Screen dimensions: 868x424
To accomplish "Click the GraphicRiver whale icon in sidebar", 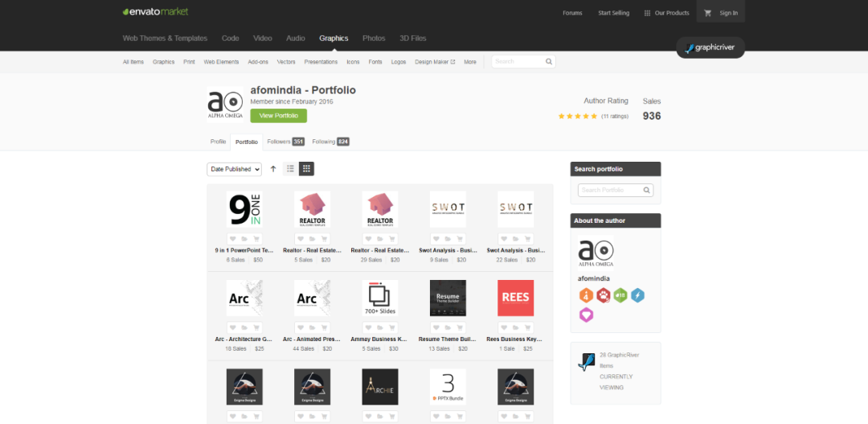I will [586, 361].
